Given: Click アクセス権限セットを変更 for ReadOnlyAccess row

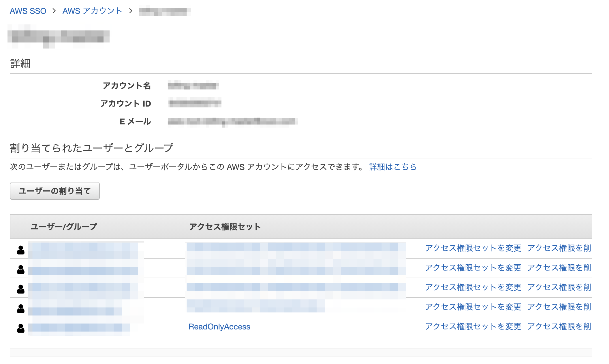Looking at the screenshot, I should point(473,326).
